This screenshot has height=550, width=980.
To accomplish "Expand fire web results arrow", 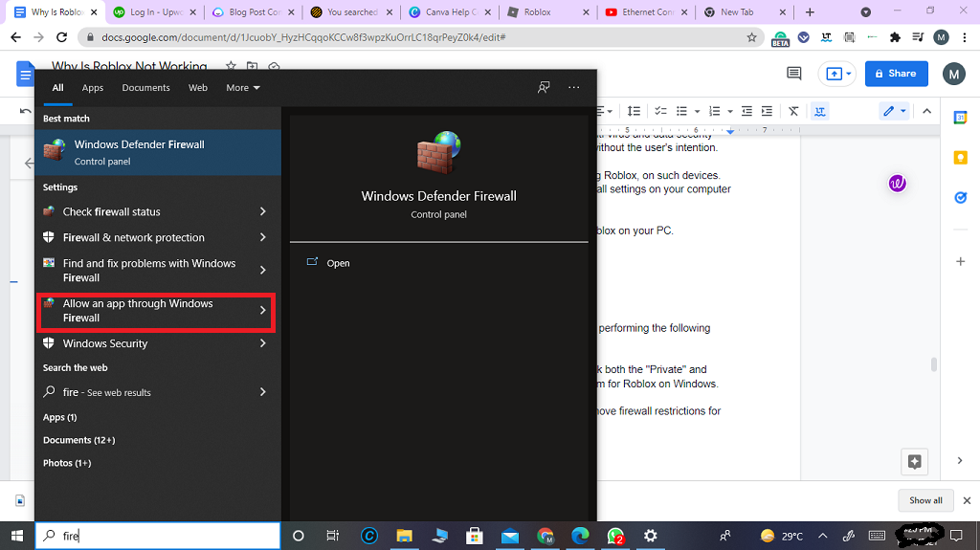I will pyautogui.click(x=262, y=392).
